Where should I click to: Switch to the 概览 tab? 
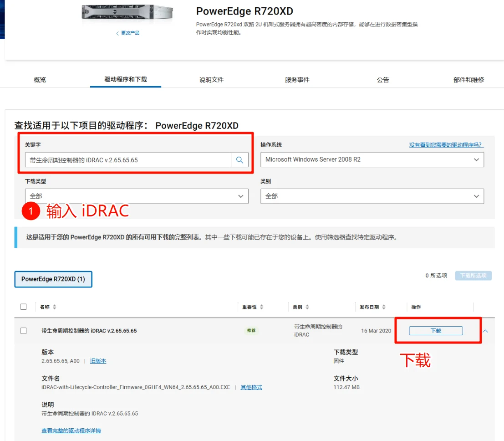[40, 80]
